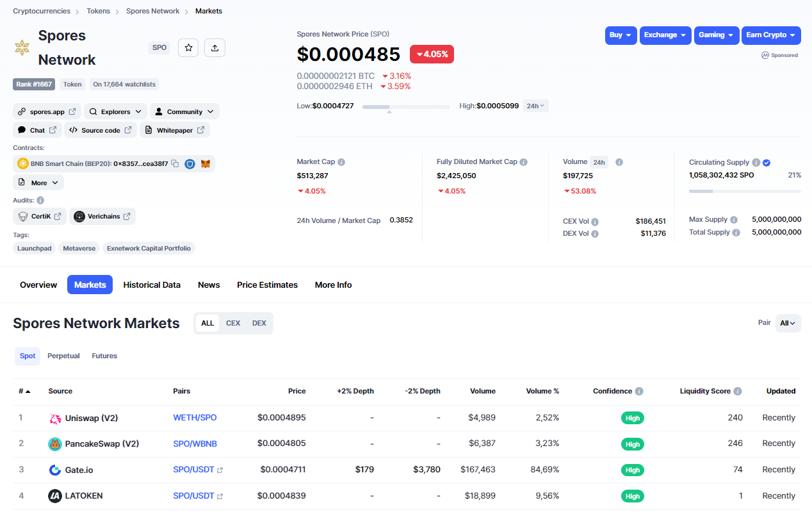Visit the spores.app website link

[47, 112]
